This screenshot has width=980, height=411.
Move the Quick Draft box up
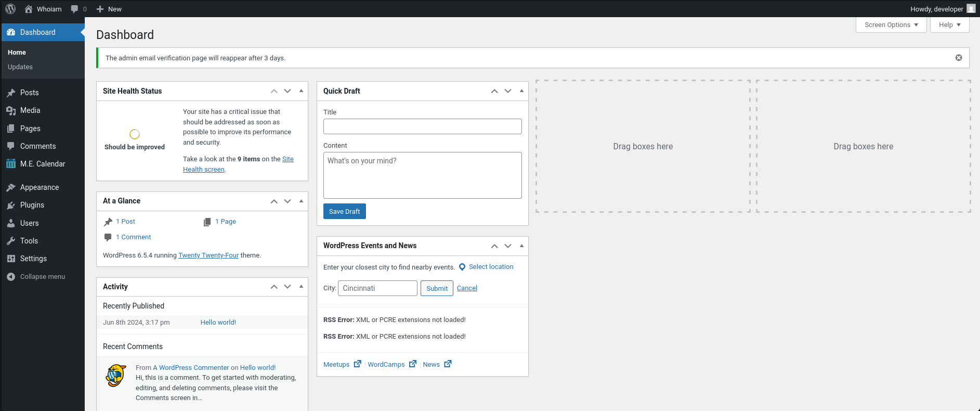494,91
